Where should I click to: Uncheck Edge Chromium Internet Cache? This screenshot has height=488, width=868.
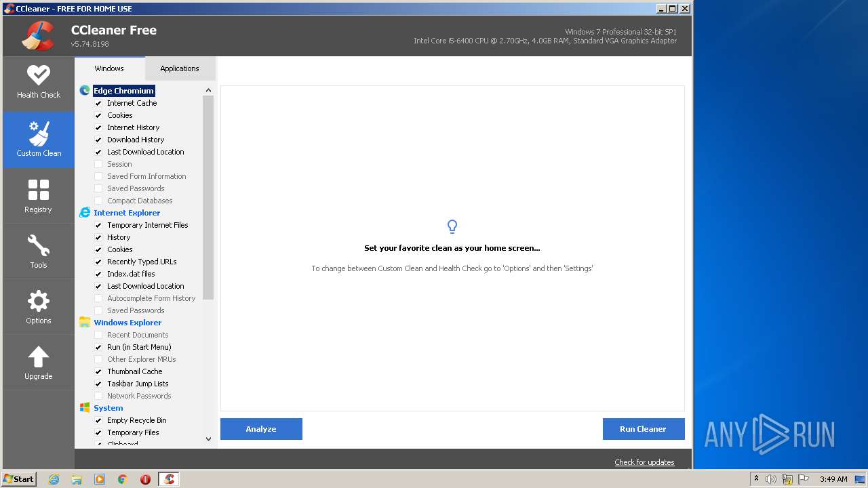pyautogui.click(x=98, y=103)
